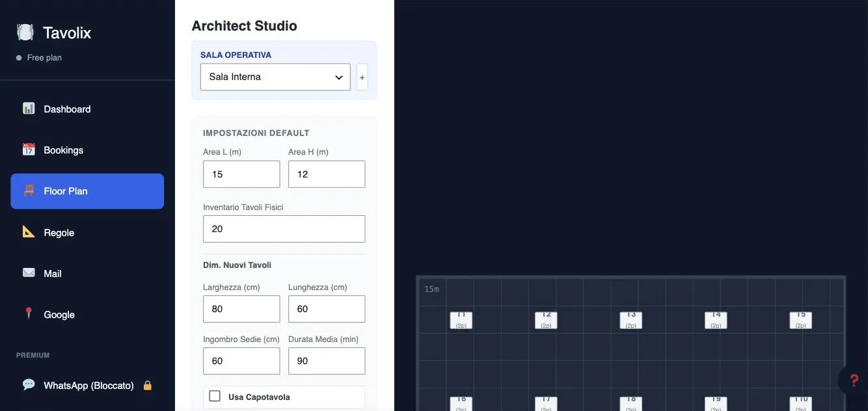
Task: Click the Inventario Tavoli Fisici input
Action: pos(284,229)
